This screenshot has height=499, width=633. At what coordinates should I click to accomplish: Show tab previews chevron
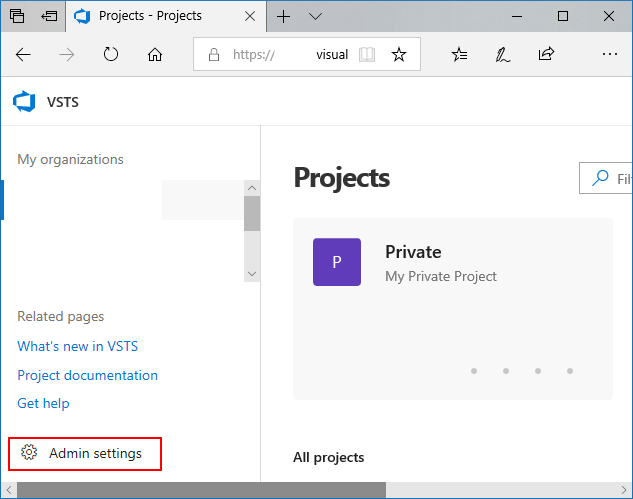pos(315,17)
